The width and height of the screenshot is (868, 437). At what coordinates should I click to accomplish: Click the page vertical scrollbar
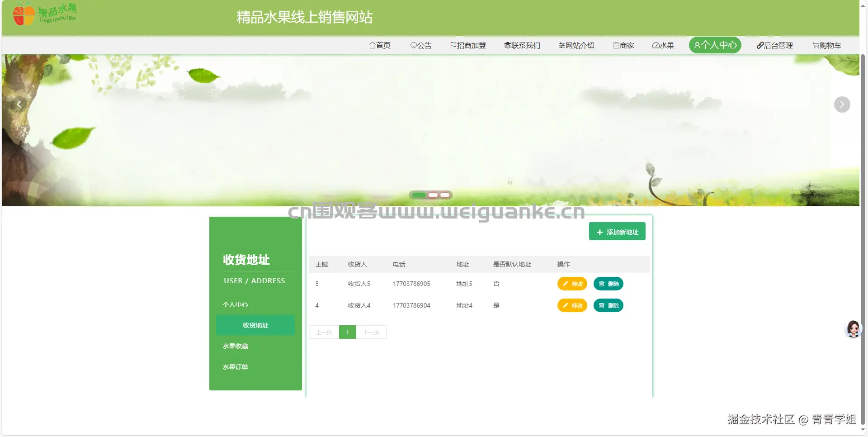[x=863, y=240]
